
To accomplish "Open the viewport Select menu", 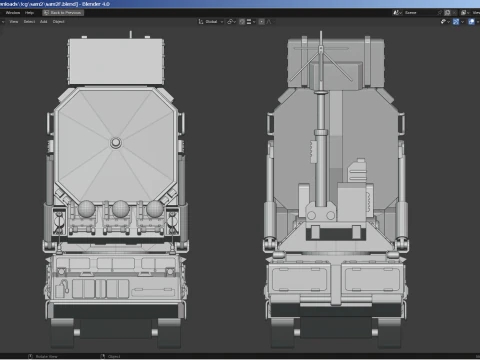I will (29, 22).
